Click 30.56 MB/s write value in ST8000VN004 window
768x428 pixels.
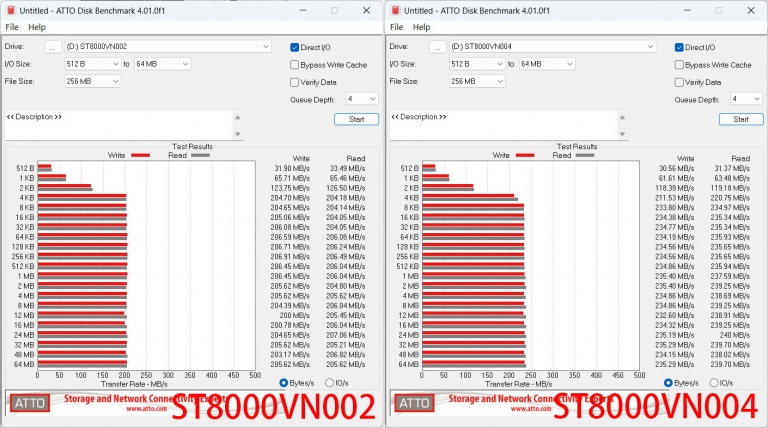pyautogui.click(x=676, y=168)
